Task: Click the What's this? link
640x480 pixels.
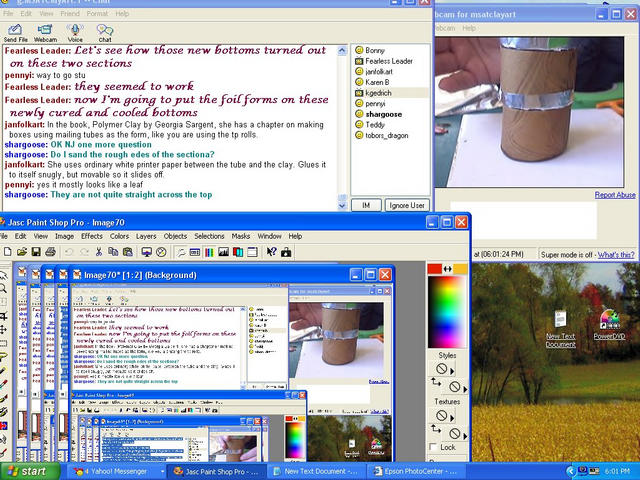Action: pos(616,254)
